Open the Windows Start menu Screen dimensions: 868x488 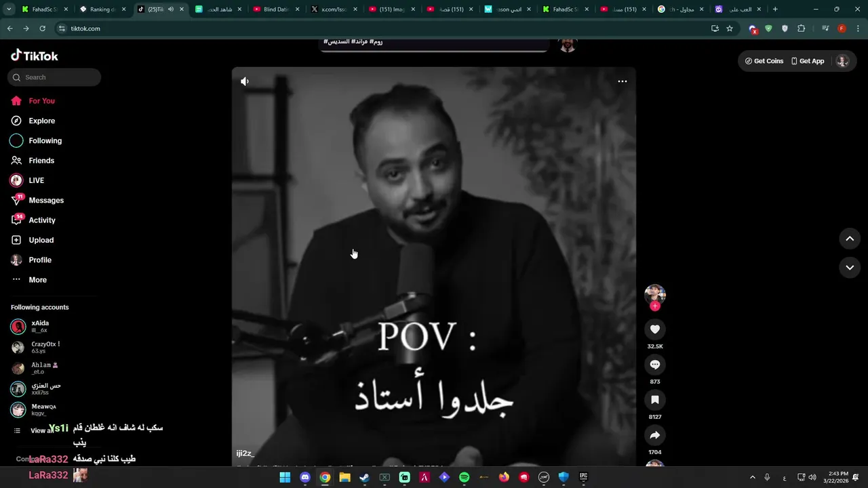coord(285,477)
